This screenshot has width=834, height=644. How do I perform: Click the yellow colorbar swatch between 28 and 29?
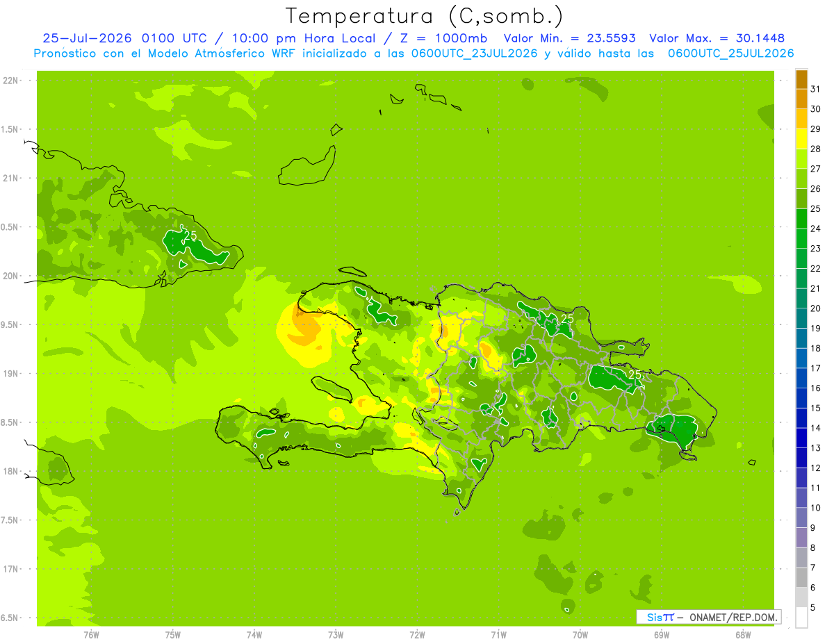(801, 140)
